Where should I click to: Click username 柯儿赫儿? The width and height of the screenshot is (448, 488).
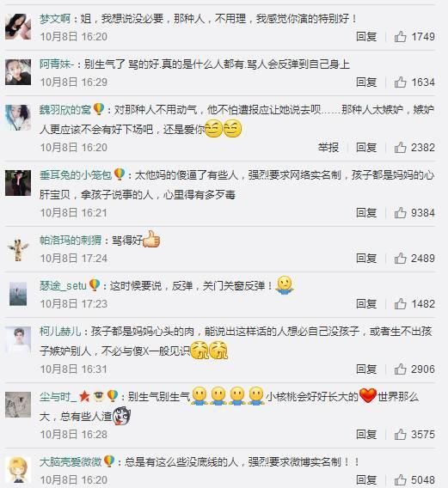[60, 332]
